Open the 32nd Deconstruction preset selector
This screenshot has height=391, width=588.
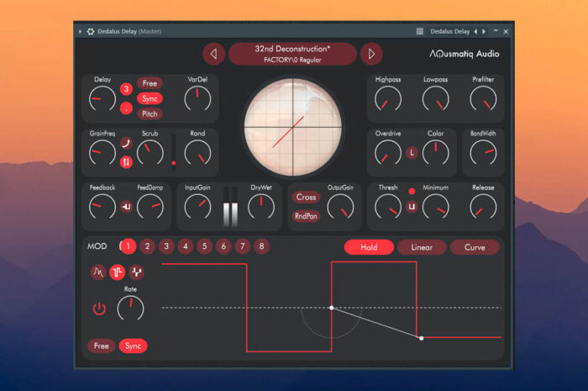pyautogui.click(x=292, y=54)
